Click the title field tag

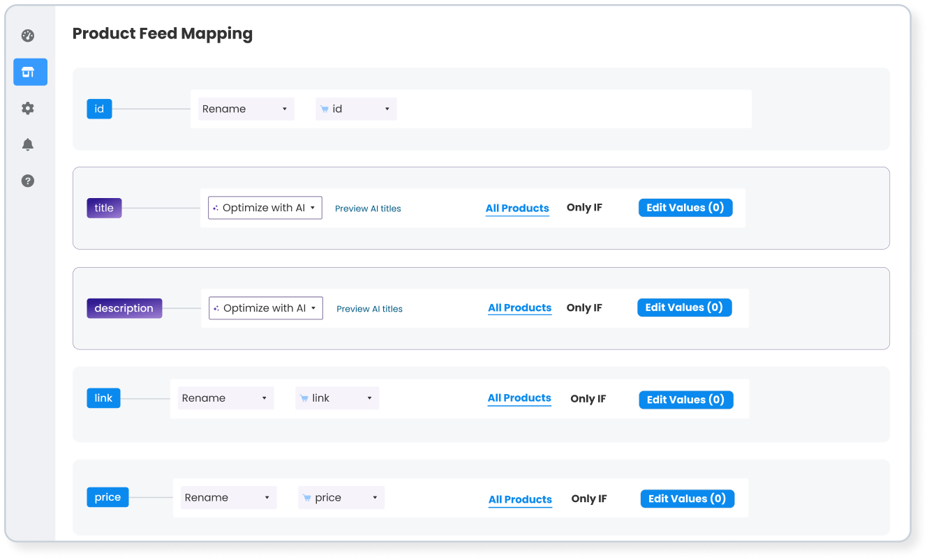tap(104, 208)
